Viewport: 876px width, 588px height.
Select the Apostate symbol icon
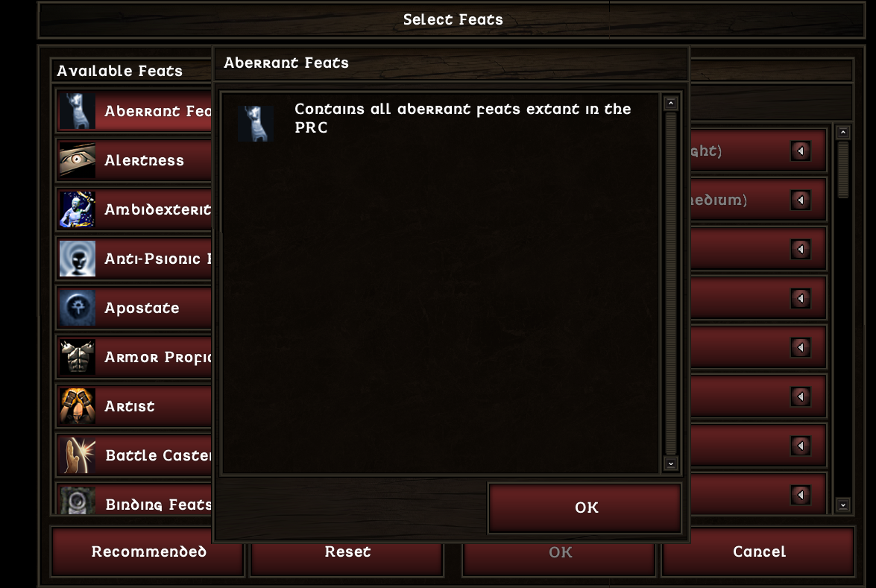click(78, 308)
